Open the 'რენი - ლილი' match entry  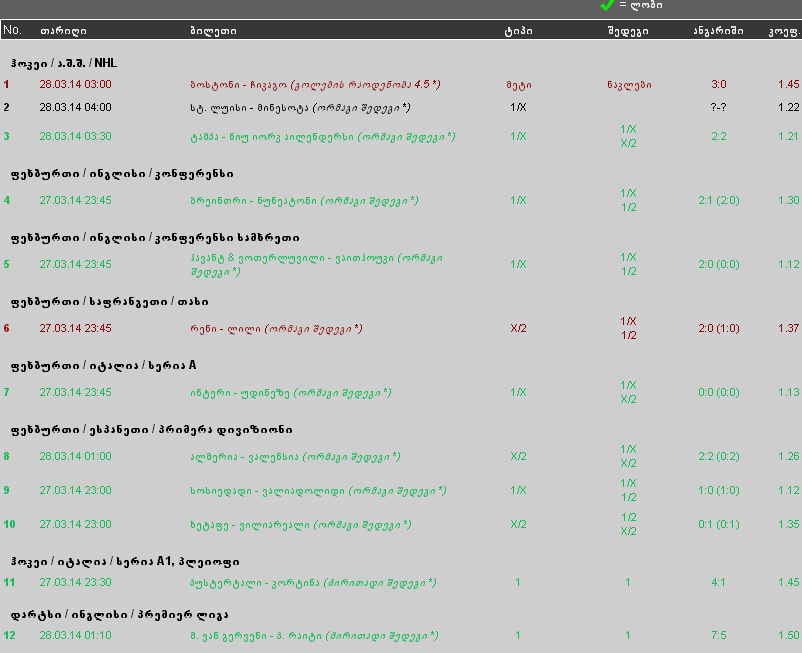click(x=276, y=328)
